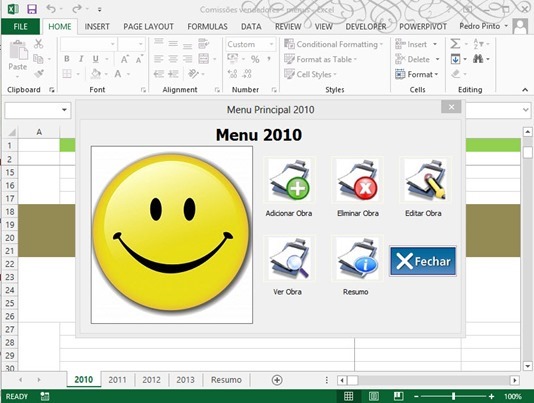Open the INSERT ribbon tab
The width and height of the screenshot is (534, 403).
coord(97,27)
